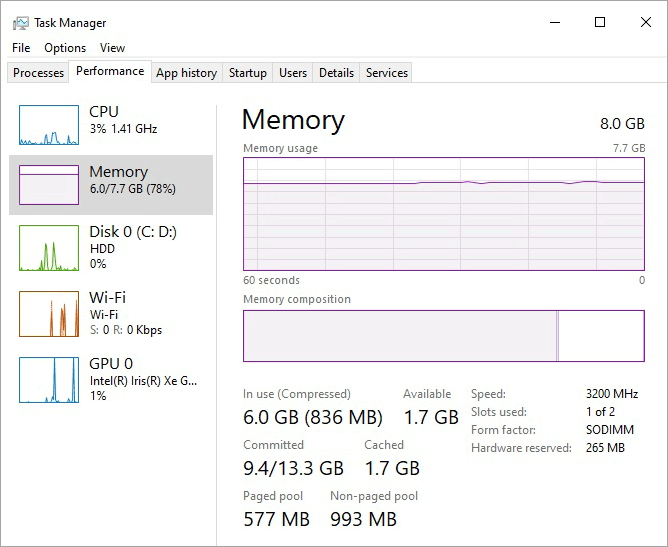Select the CPU usage graph thumbnail
This screenshot has width=668, height=547.
(48, 125)
